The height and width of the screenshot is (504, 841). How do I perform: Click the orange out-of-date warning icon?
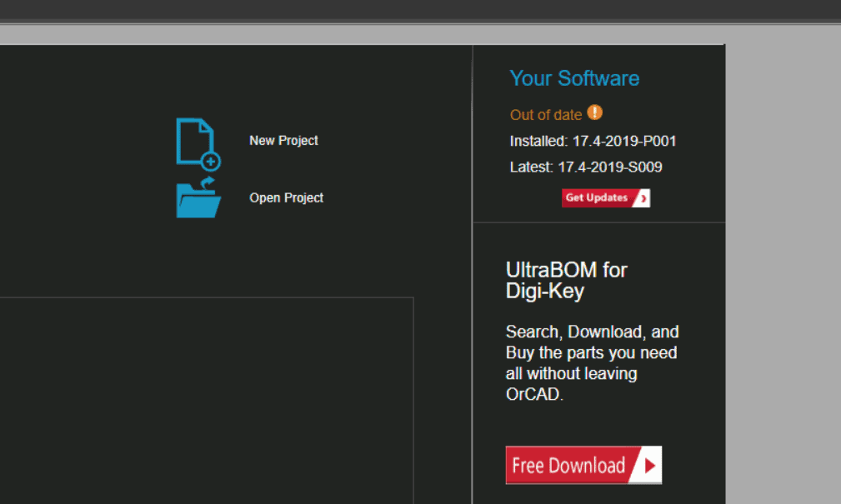595,112
